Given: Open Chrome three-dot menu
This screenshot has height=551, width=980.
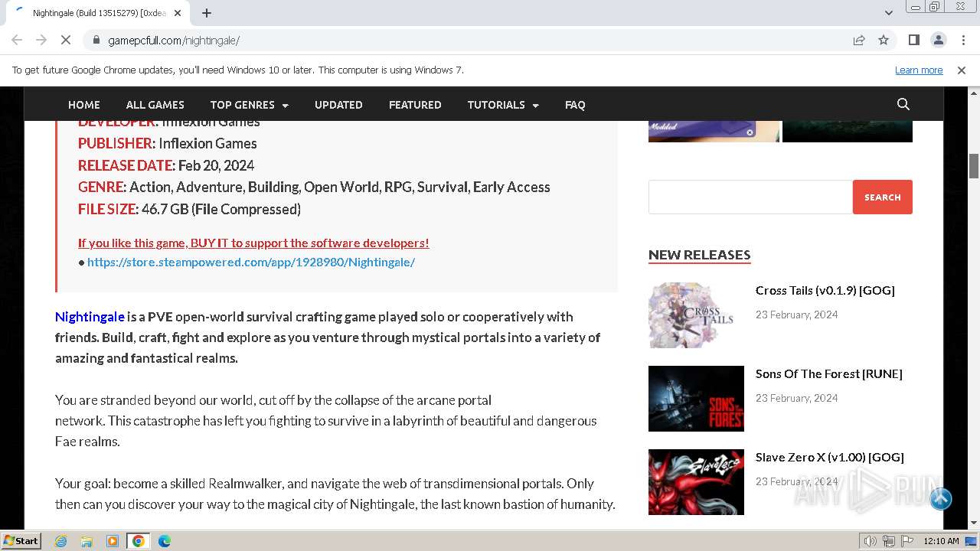Looking at the screenshot, I should click(962, 40).
